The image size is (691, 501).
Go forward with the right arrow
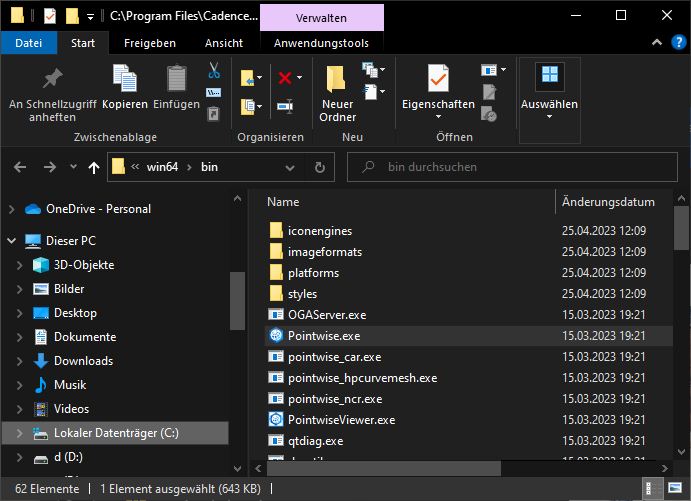click(49, 167)
